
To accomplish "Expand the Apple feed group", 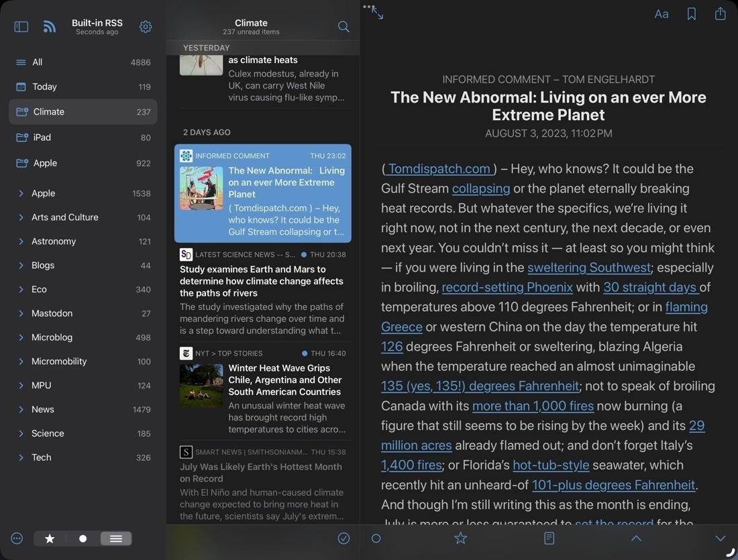I will (20, 192).
